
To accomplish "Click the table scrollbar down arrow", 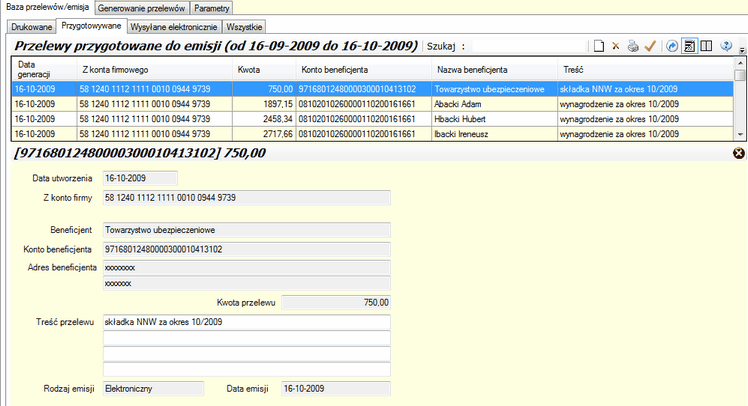I will 740,135.
